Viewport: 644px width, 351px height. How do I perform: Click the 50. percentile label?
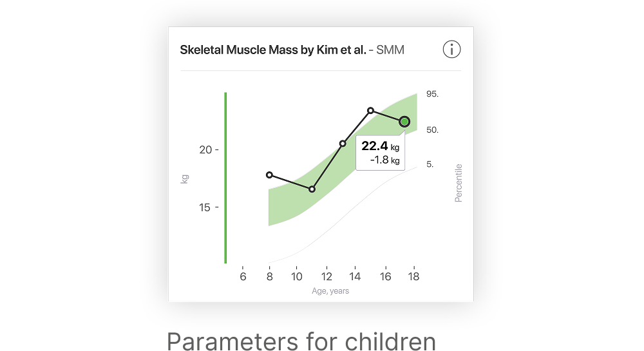tap(432, 130)
